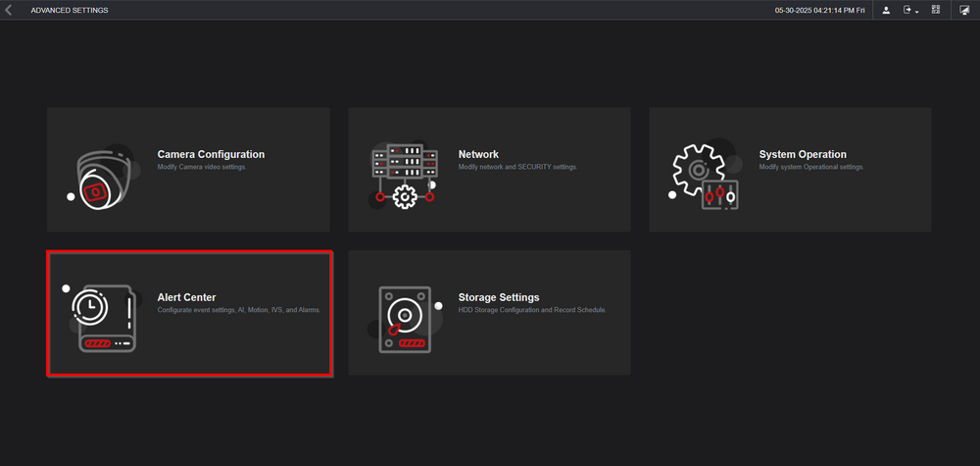Click "Configurate event settings" description text
980x466 pixels.
coord(239,310)
